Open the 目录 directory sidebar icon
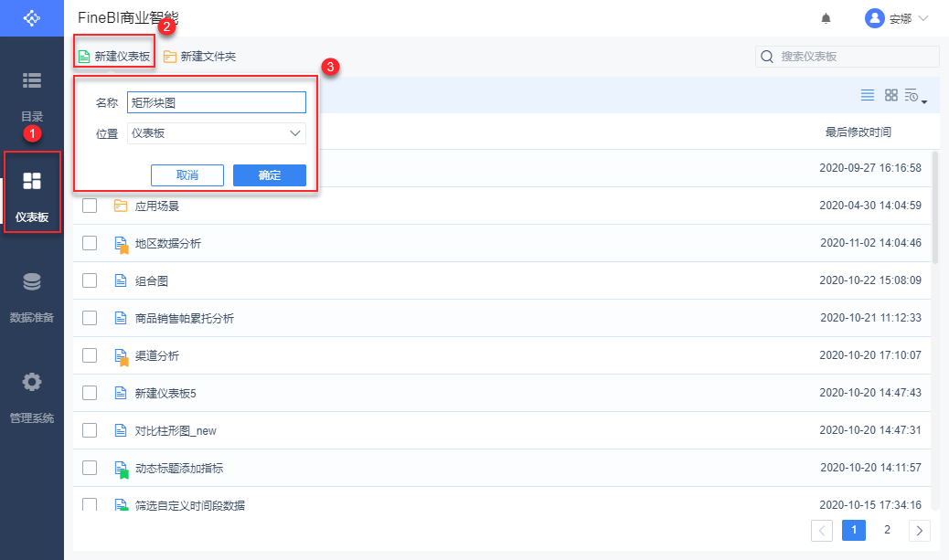949x560 pixels. pyautogui.click(x=32, y=81)
